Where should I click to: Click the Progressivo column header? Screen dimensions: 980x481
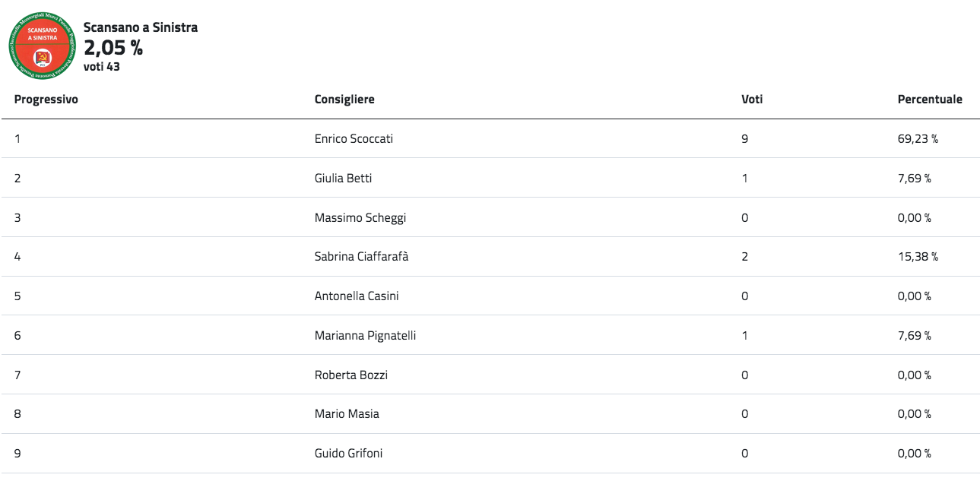click(x=46, y=100)
